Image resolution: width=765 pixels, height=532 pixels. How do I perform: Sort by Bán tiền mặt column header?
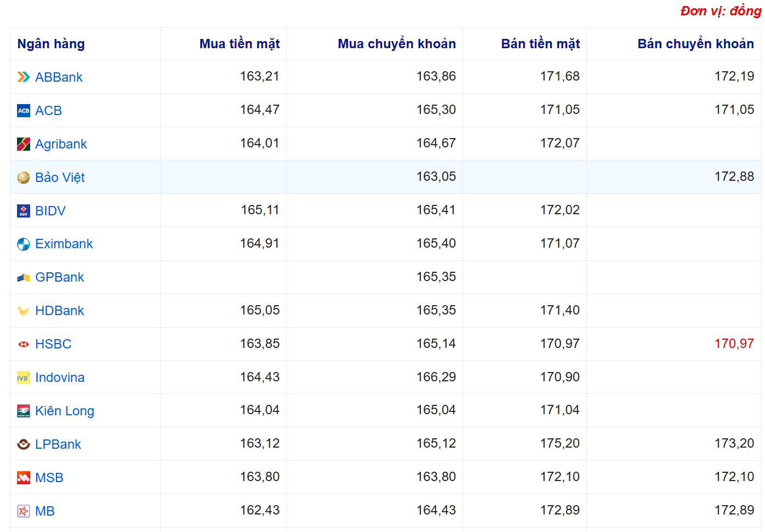(x=540, y=44)
